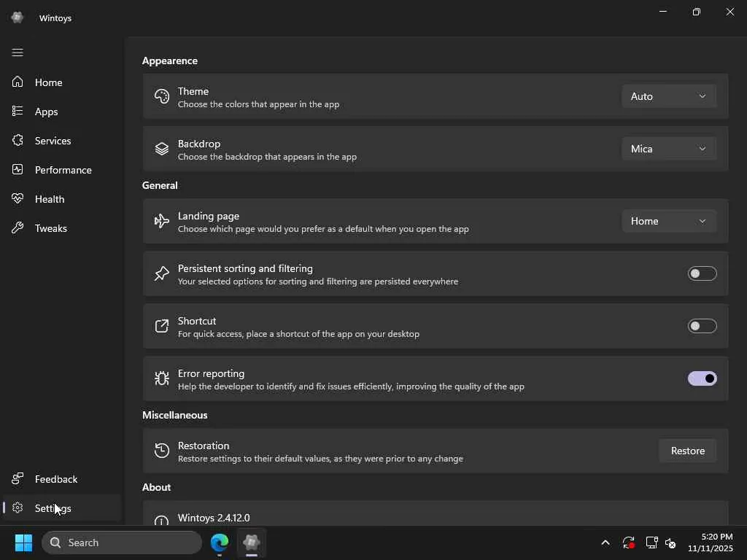This screenshot has width=747, height=560.
Task: Click the restore-down window button
Action: [697, 12]
